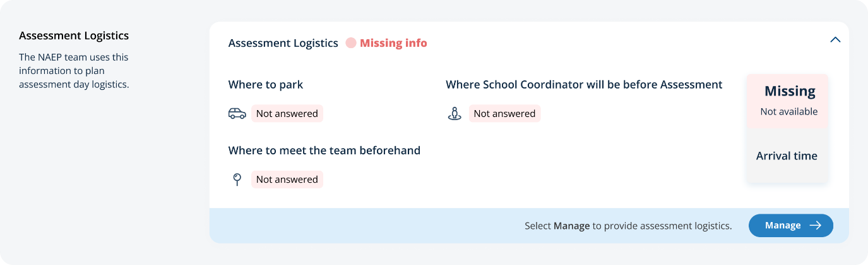
Task: Click the Assessment Logistics card title
Action: click(x=283, y=44)
